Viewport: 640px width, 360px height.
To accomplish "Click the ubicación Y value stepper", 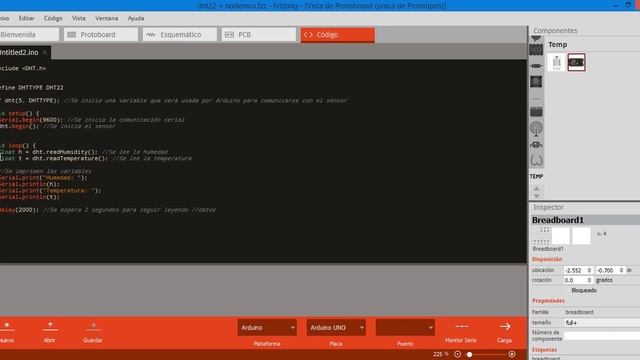I will 621,270.
